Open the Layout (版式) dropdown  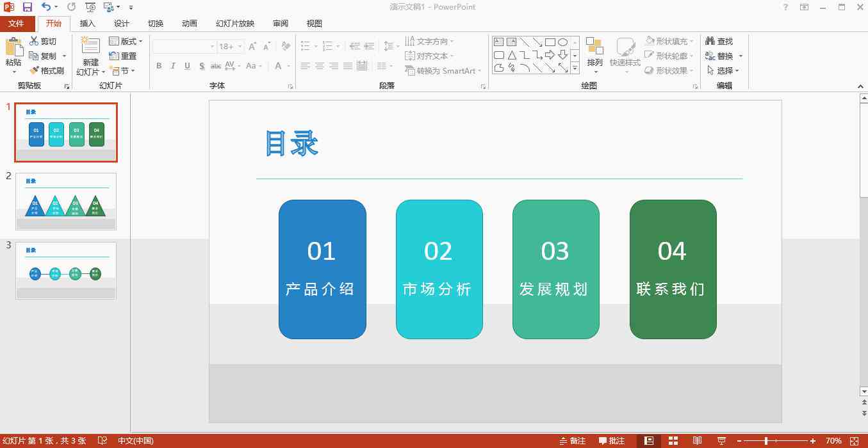[x=126, y=41]
